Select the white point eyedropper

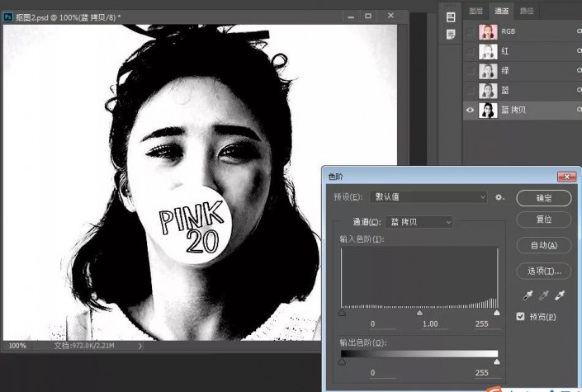coord(561,295)
